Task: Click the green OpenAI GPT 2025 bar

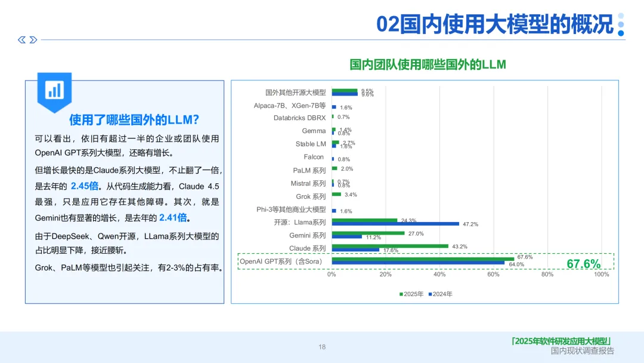Action: point(423,259)
